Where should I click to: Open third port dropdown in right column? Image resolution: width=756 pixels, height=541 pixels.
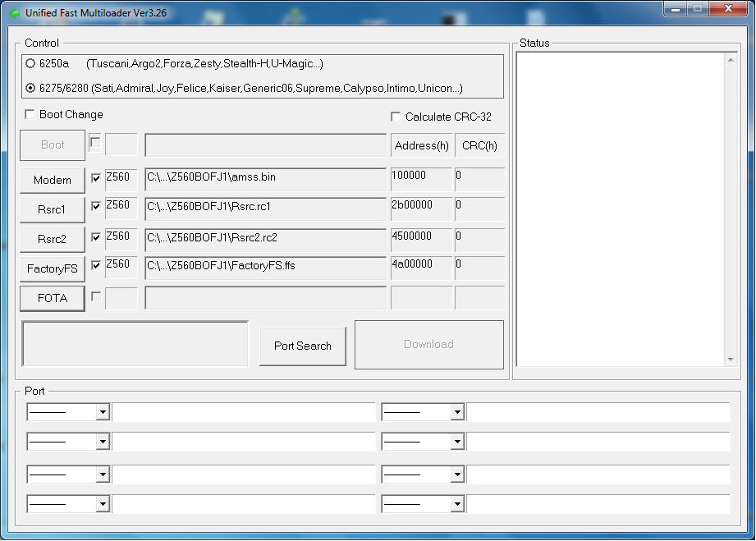pyautogui.click(x=457, y=475)
